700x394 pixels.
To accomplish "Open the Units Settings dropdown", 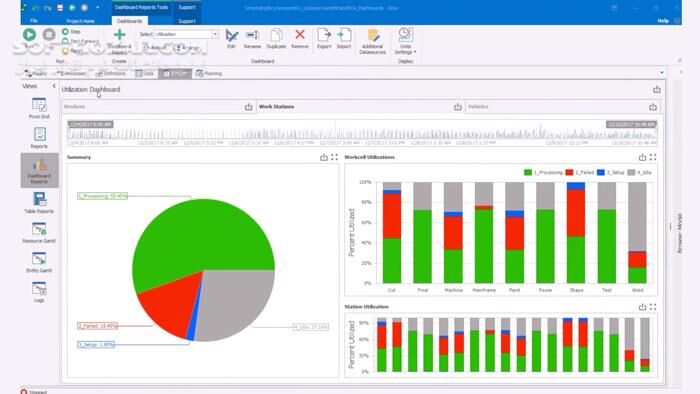I will (x=405, y=41).
